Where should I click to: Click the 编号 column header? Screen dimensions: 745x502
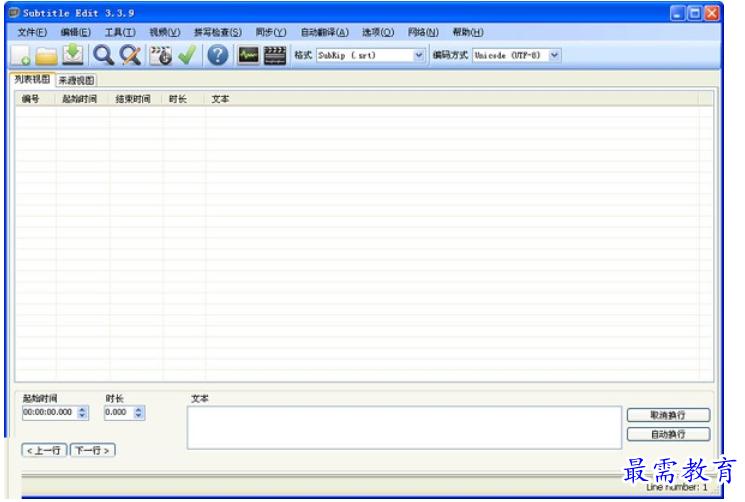click(x=35, y=99)
